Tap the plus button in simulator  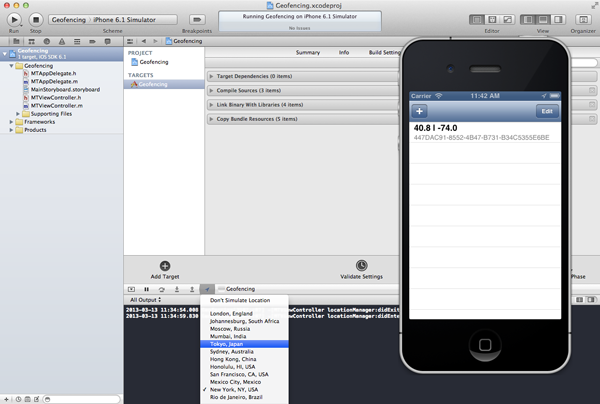(419, 111)
